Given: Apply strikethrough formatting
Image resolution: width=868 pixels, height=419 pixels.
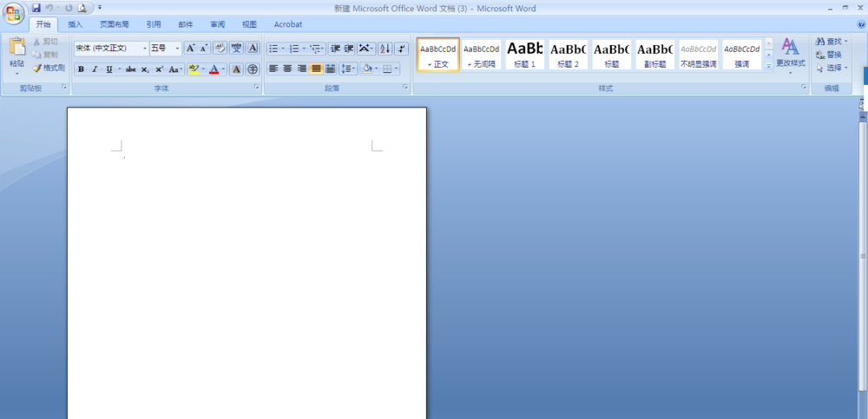Looking at the screenshot, I should pyautogui.click(x=130, y=69).
